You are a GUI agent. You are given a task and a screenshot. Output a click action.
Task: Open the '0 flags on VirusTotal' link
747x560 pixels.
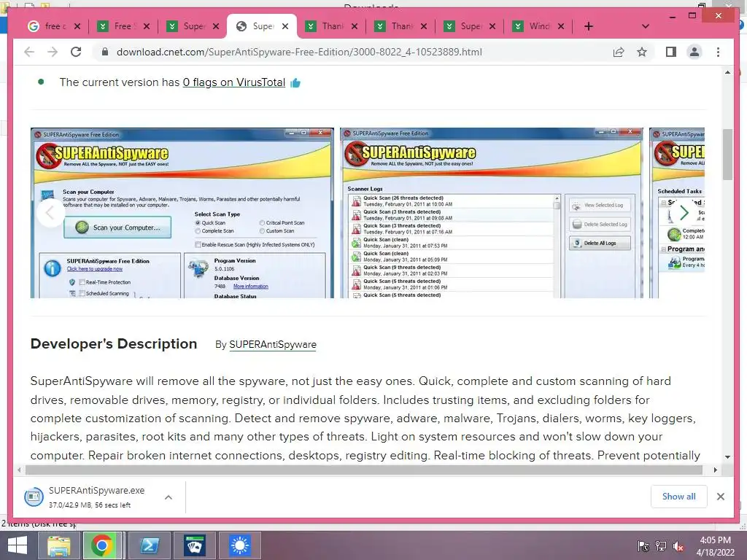coord(234,82)
